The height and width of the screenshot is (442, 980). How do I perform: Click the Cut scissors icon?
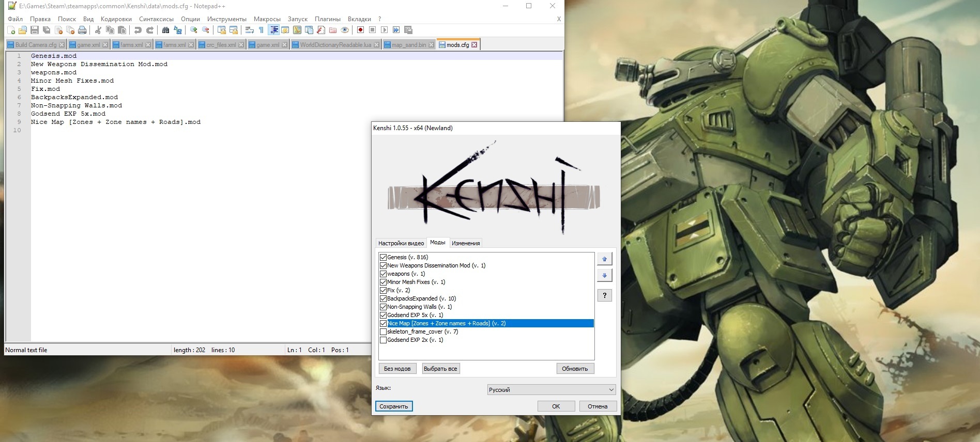pos(98,30)
